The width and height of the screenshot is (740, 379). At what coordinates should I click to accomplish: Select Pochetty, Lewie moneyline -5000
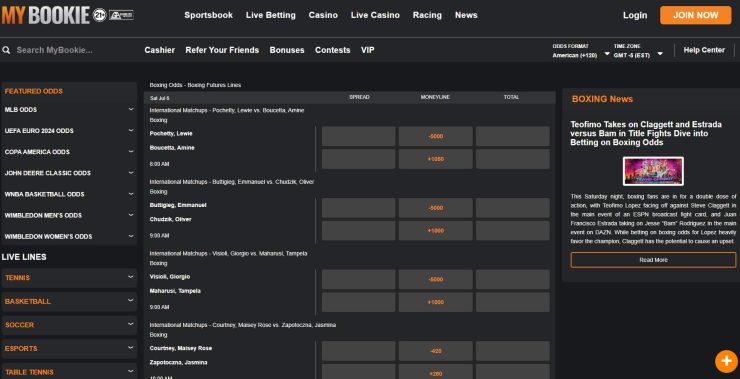(x=436, y=136)
